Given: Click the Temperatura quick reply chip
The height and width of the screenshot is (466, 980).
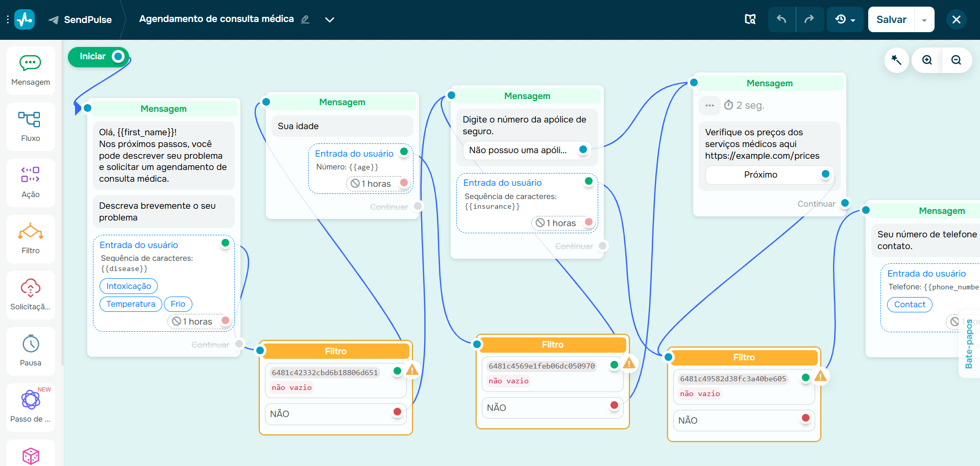Looking at the screenshot, I should [x=131, y=304].
